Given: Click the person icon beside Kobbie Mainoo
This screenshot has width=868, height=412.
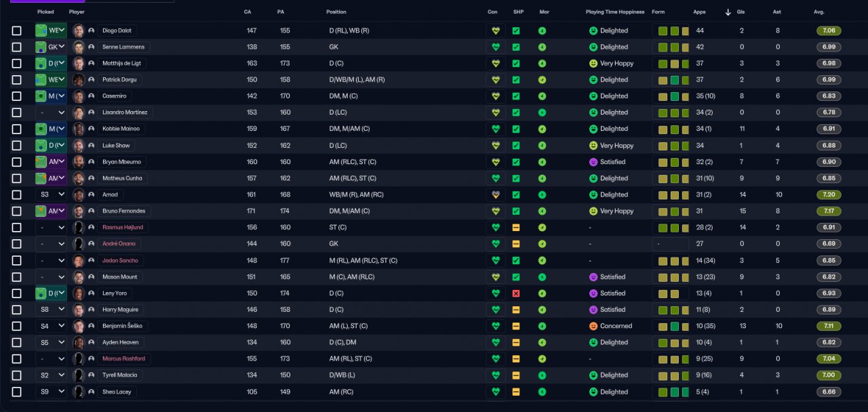Looking at the screenshot, I should pyautogui.click(x=91, y=129).
